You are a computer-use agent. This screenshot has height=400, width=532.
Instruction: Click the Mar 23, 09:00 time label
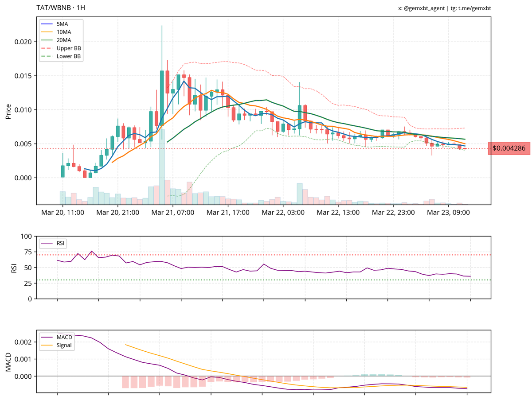coord(449,213)
